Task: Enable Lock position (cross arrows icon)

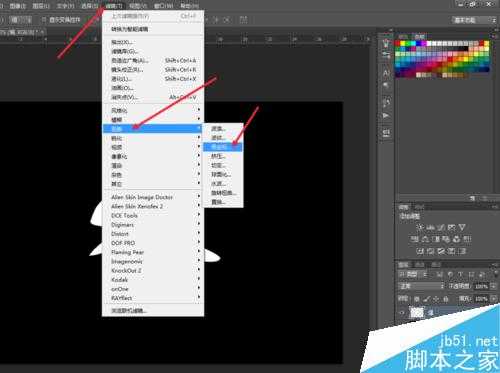Action: click(x=436, y=299)
